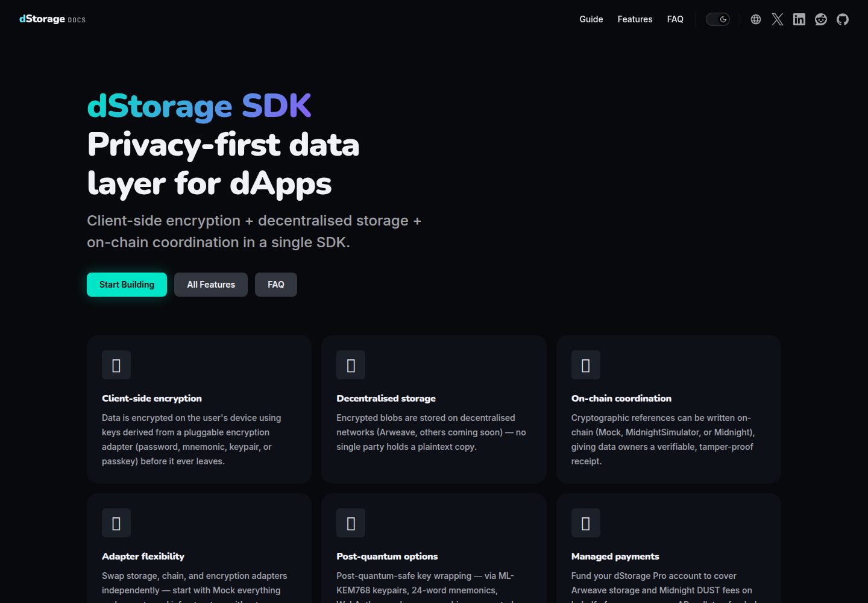Click the All Features button
The image size is (868, 603).
point(211,285)
